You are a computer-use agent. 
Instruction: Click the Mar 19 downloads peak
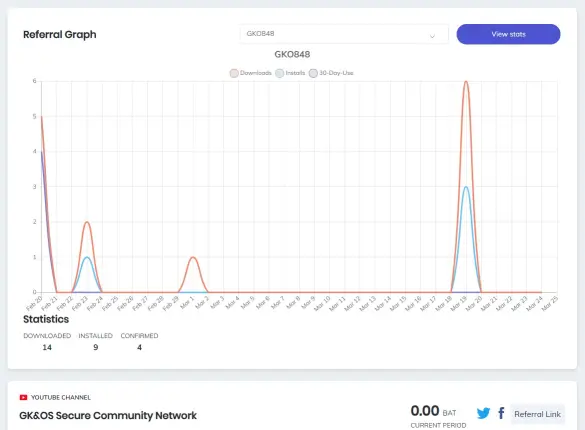coord(466,81)
